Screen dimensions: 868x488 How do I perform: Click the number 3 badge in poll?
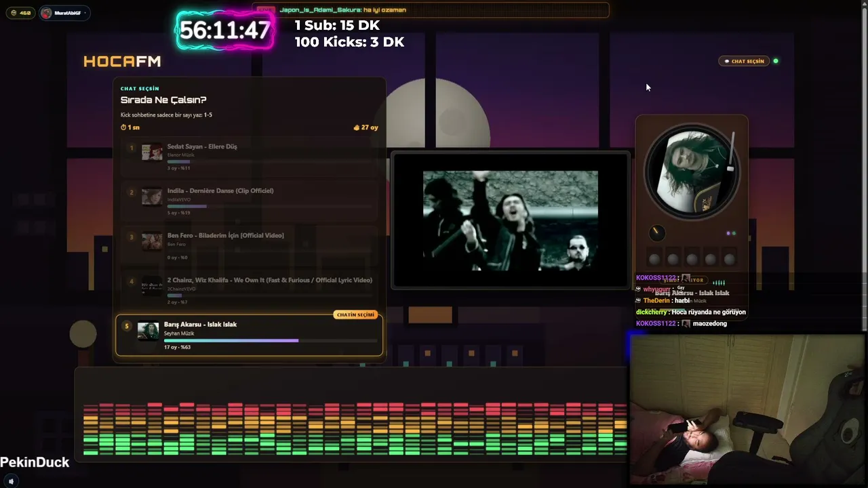pos(132,237)
